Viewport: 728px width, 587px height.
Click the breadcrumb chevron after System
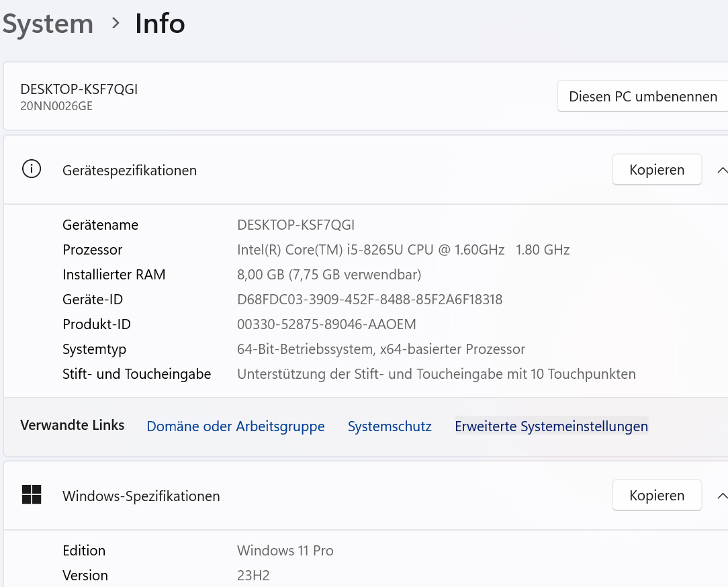[116, 23]
